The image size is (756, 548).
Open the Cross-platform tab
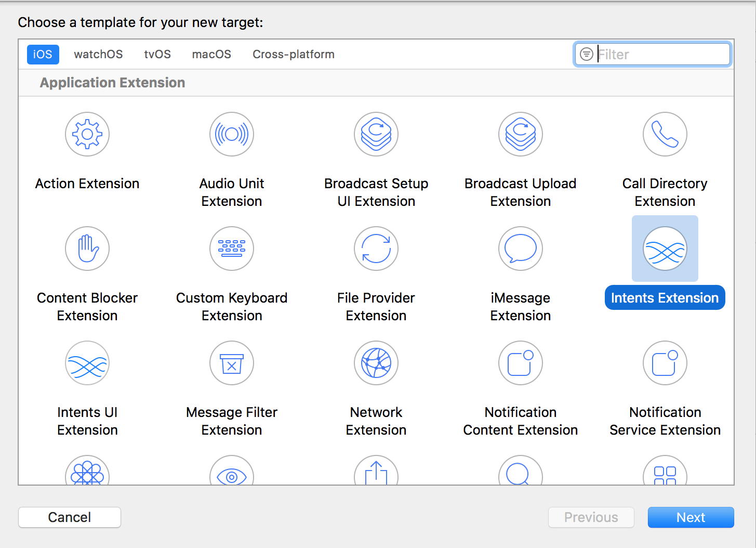[x=294, y=55]
